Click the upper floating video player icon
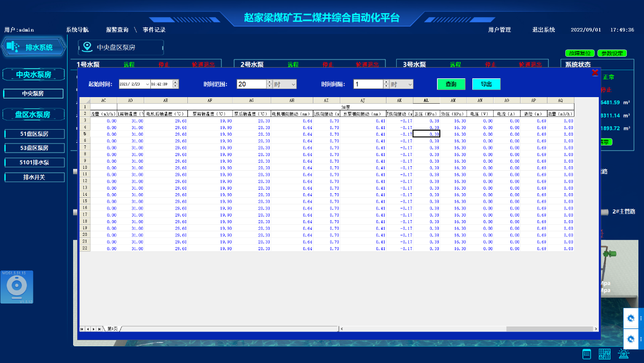 click(630, 319)
